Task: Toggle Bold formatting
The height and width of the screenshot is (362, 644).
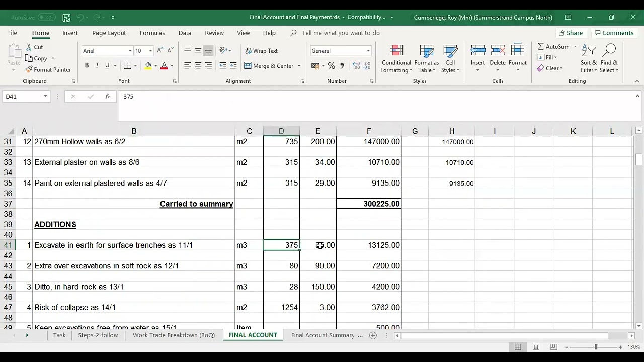Action: click(87, 66)
